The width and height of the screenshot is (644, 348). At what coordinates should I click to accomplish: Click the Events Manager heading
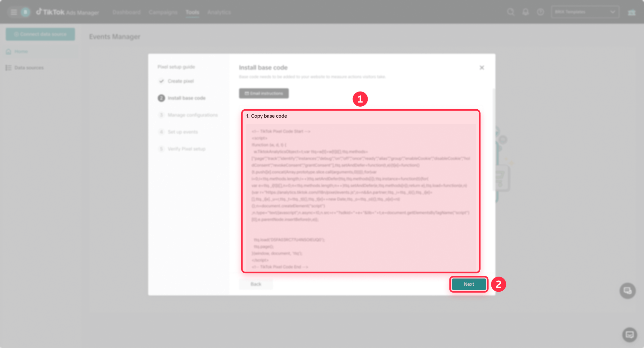tap(115, 37)
